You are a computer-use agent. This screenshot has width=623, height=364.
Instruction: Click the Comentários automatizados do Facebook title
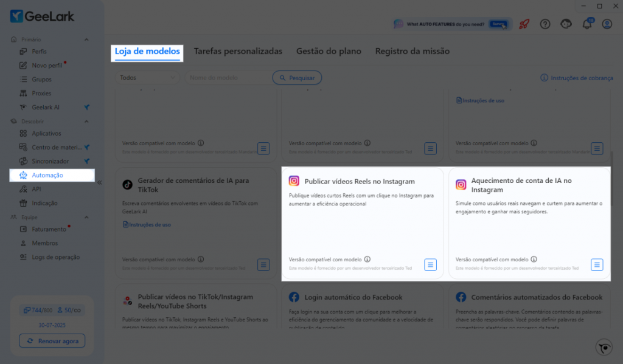pos(537,297)
